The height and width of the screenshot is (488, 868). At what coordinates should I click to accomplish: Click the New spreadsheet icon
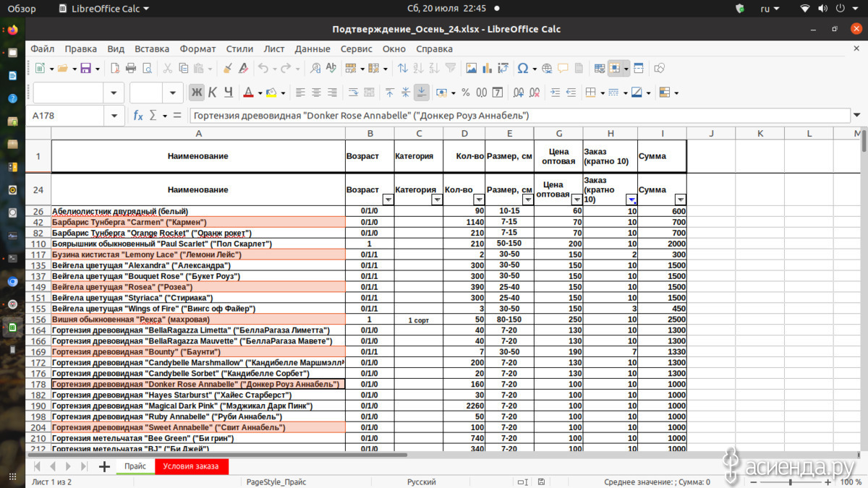click(x=40, y=69)
